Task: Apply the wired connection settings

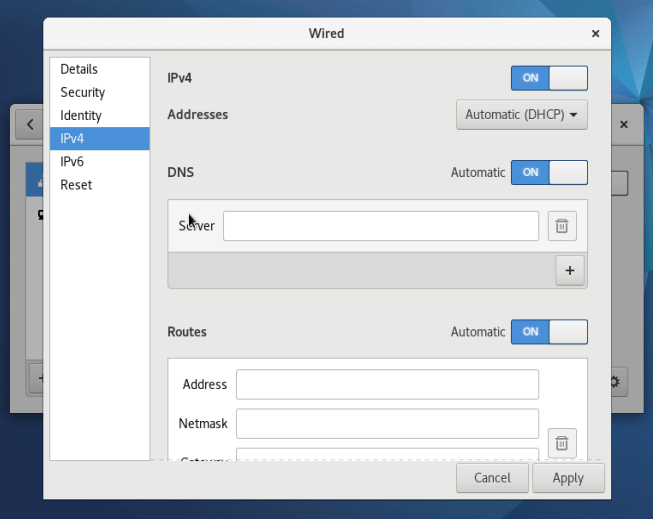Action: point(568,478)
